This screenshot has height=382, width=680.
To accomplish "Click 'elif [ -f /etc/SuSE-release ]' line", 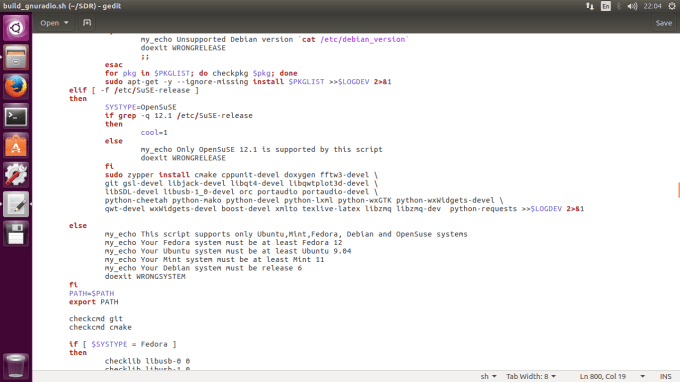I will click(134, 90).
